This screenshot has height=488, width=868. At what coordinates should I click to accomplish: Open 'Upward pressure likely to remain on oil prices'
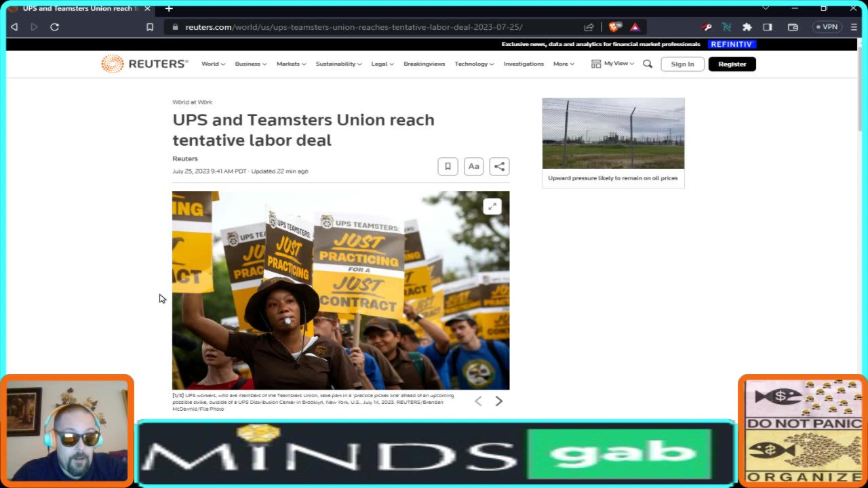613,178
